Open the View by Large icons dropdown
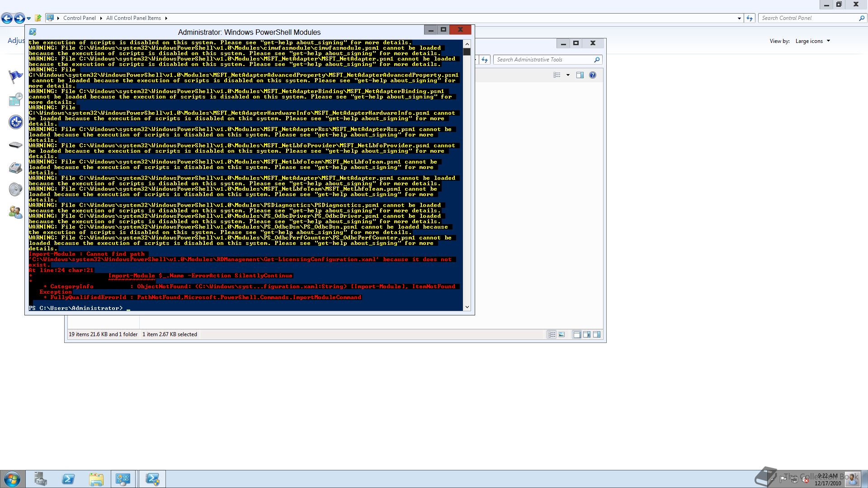Viewport: 868px width, 488px height. (813, 41)
